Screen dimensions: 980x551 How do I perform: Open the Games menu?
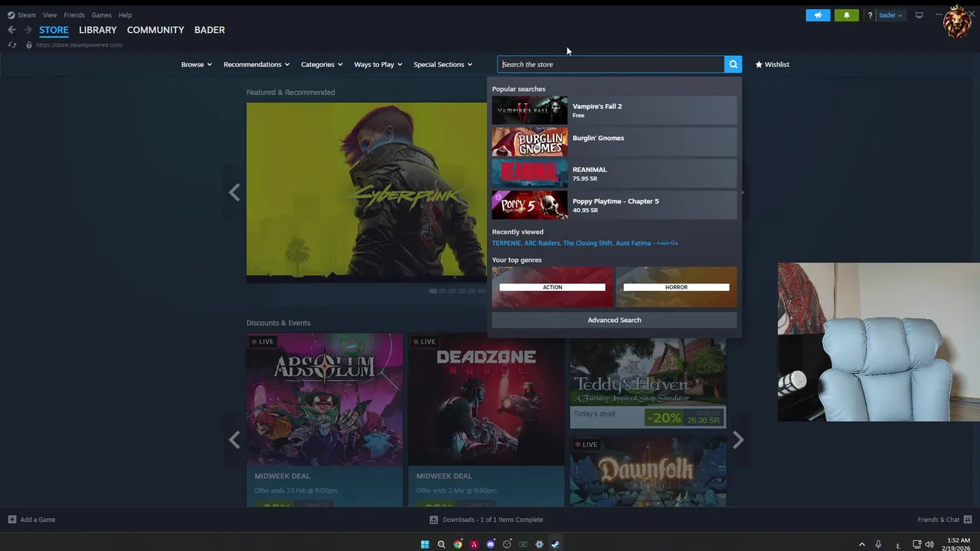(102, 15)
